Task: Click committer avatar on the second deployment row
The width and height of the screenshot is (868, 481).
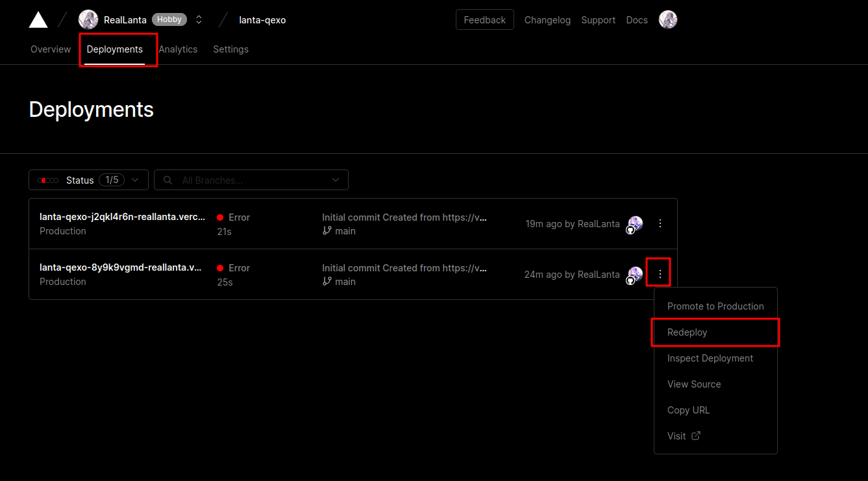Action: click(635, 275)
